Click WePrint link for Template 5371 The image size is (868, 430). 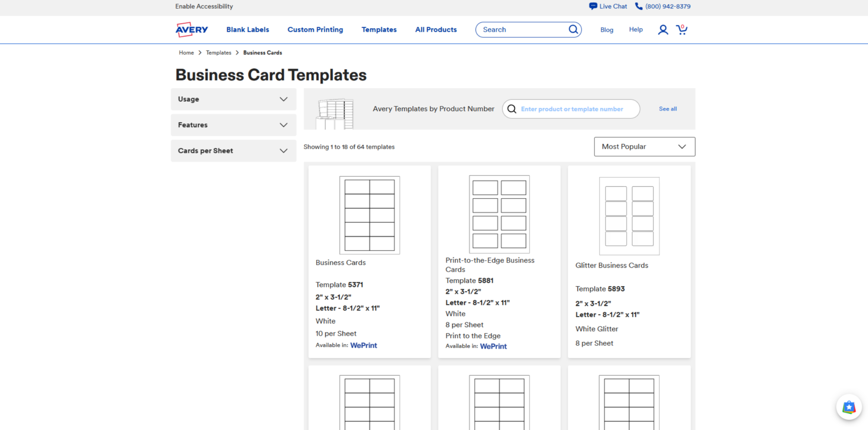tap(363, 345)
